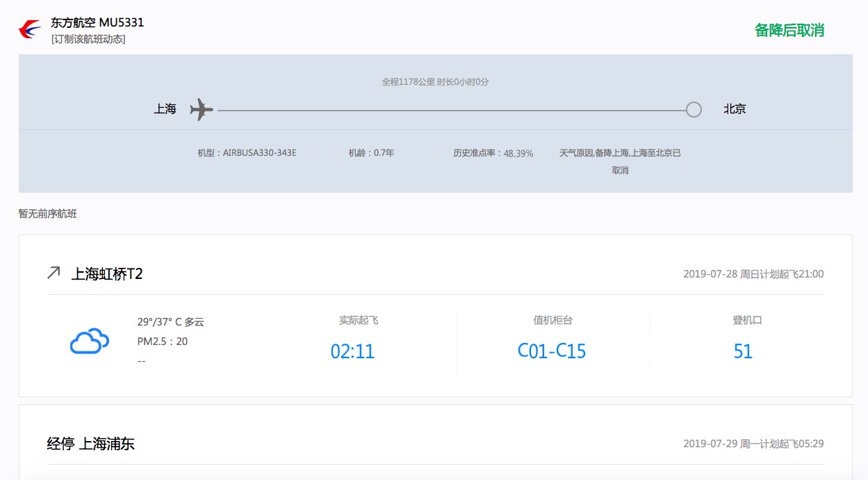Click the blue cloud weather icon

pyautogui.click(x=90, y=342)
